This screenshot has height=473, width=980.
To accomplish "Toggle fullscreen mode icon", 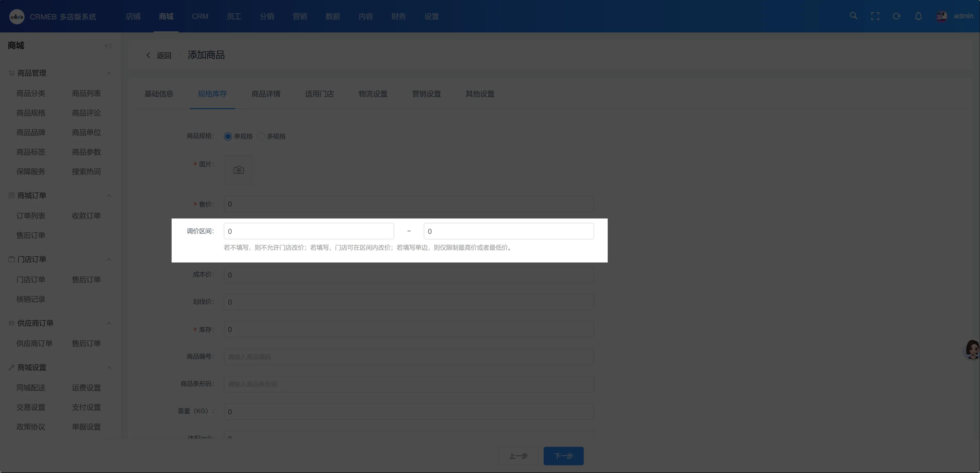I will [875, 16].
